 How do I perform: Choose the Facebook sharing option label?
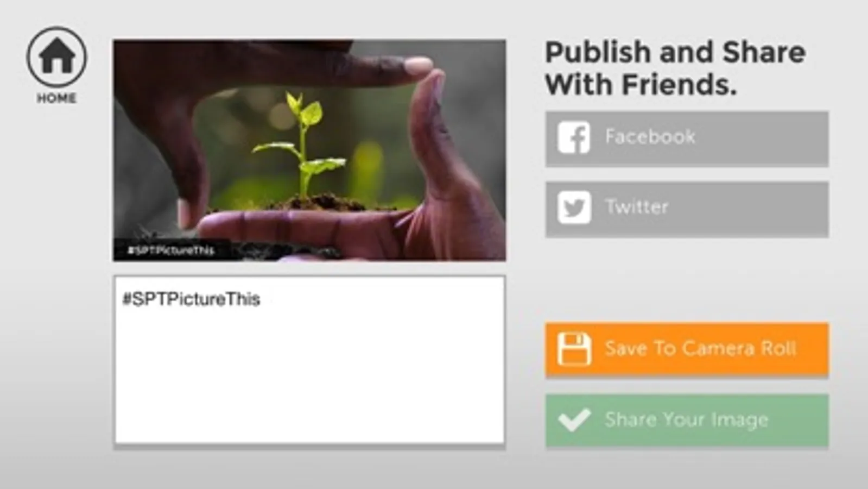(x=650, y=136)
